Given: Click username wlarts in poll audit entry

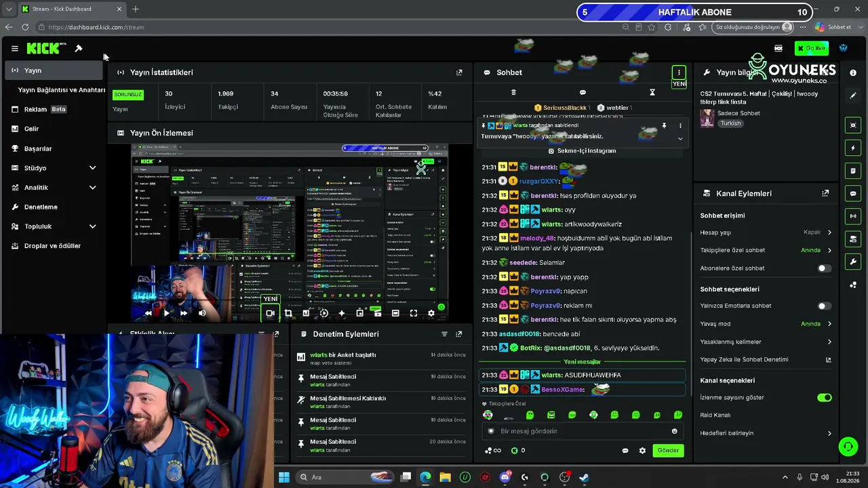Looking at the screenshot, I should click(x=319, y=355).
